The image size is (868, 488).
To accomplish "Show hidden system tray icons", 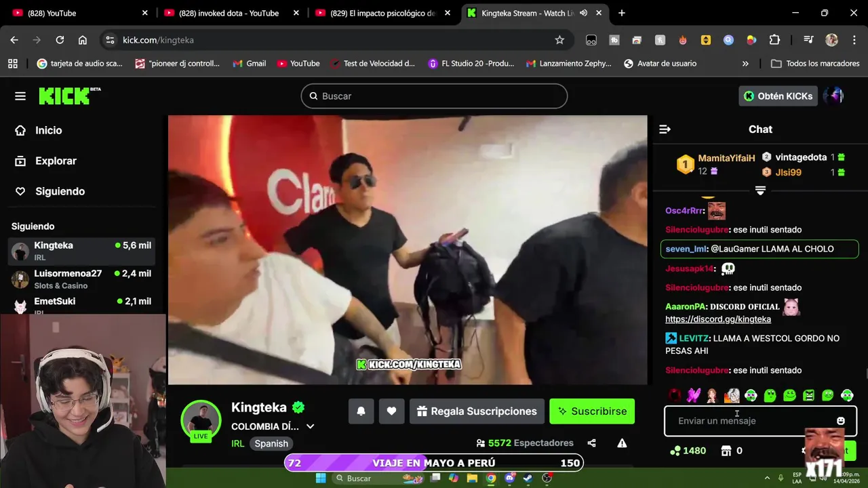I will (767, 478).
